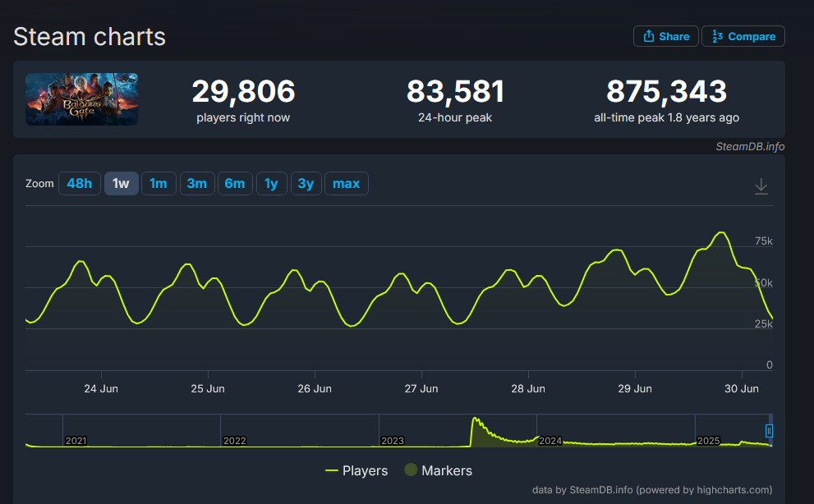Select the 1w zoom range
The height and width of the screenshot is (504, 814).
[x=121, y=183]
